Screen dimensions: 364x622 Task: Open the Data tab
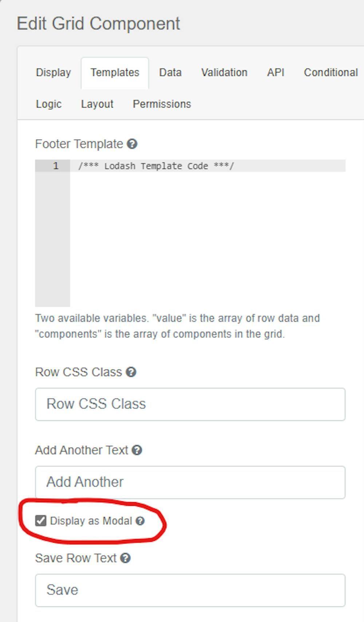click(170, 72)
